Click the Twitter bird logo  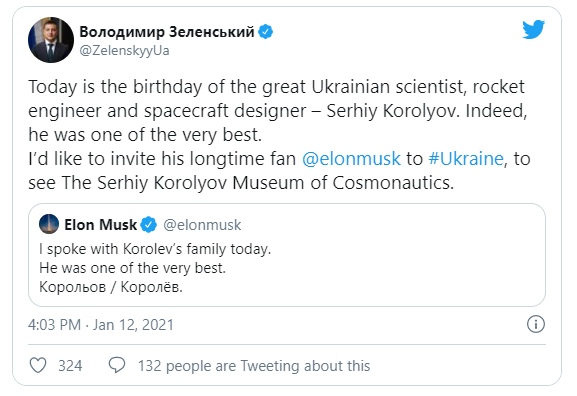[x=533, y=29]
